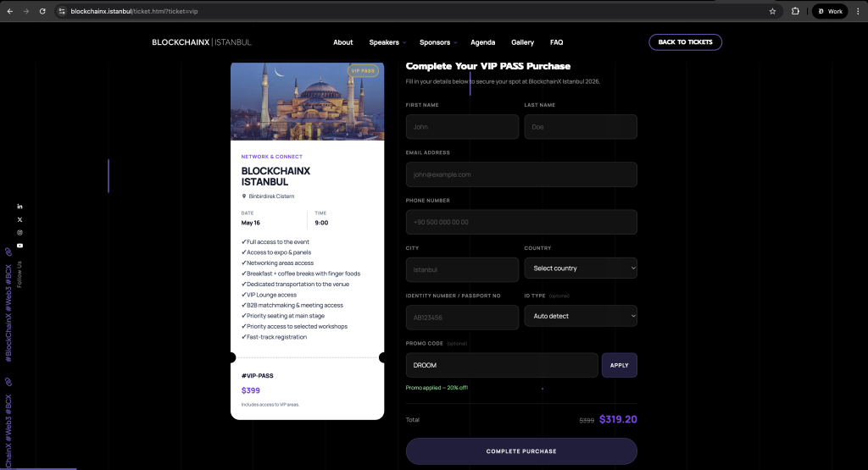The width and height of the screenshot is (868, 470).
Task: Open the Gallery page
Action: 522,42
